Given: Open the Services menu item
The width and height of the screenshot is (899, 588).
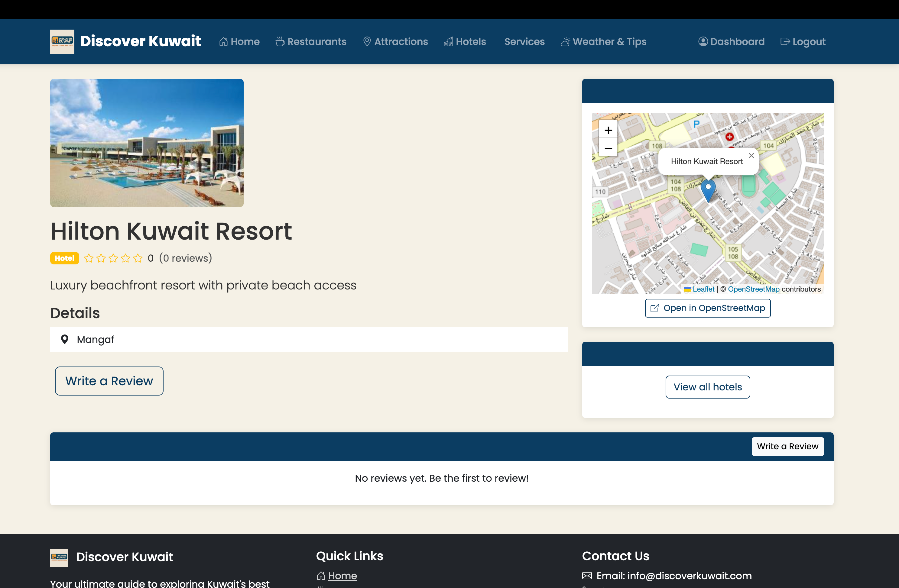Looking at the screenshot, I should (x=524, y=41).
